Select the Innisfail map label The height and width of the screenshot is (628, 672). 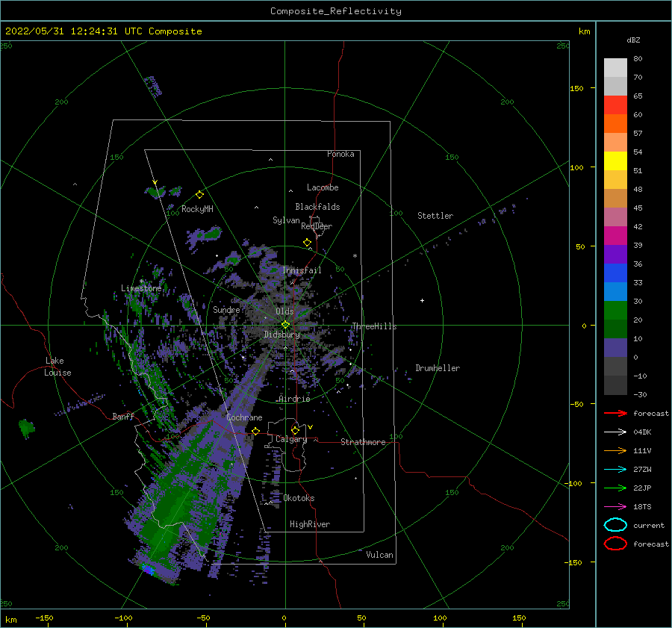[302, 270]
